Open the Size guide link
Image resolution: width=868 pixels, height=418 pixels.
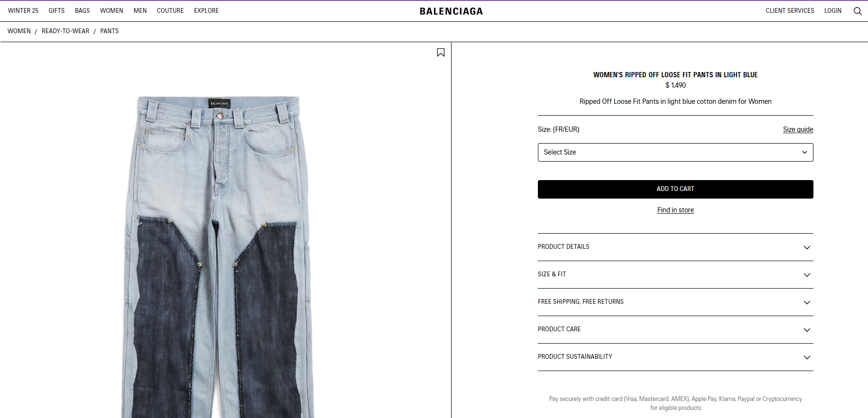tap(798, 129)
